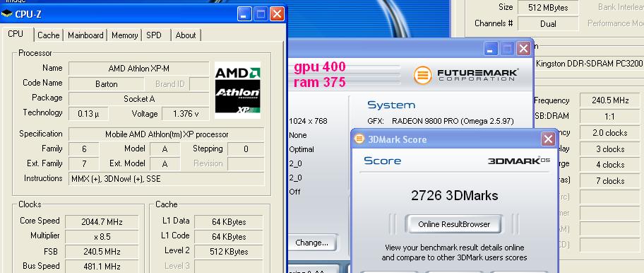Click the Online ResultBrowser button

tap(454, 224)
